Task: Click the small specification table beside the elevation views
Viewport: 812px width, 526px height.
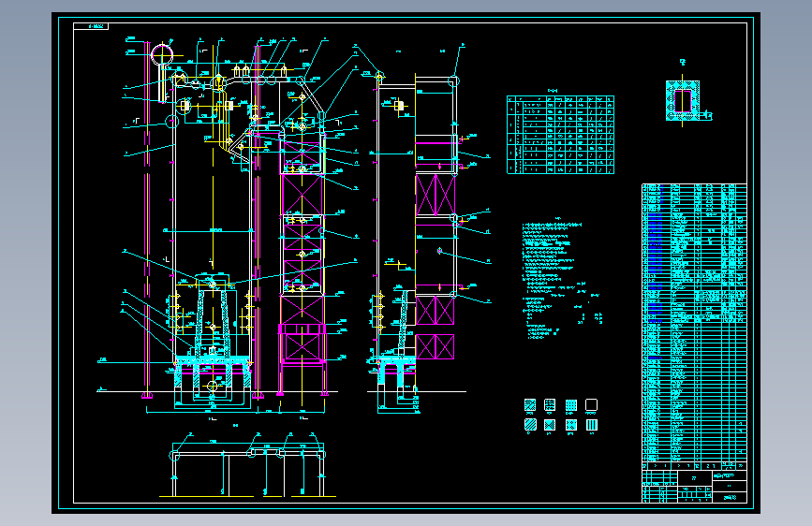Action: coord(560,135)
